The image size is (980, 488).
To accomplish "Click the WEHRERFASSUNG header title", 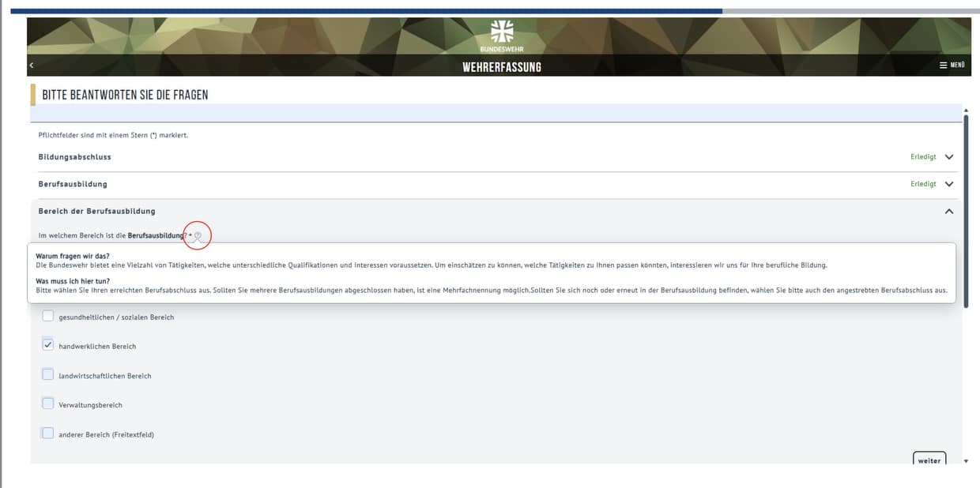I will (x=502, y=67).
